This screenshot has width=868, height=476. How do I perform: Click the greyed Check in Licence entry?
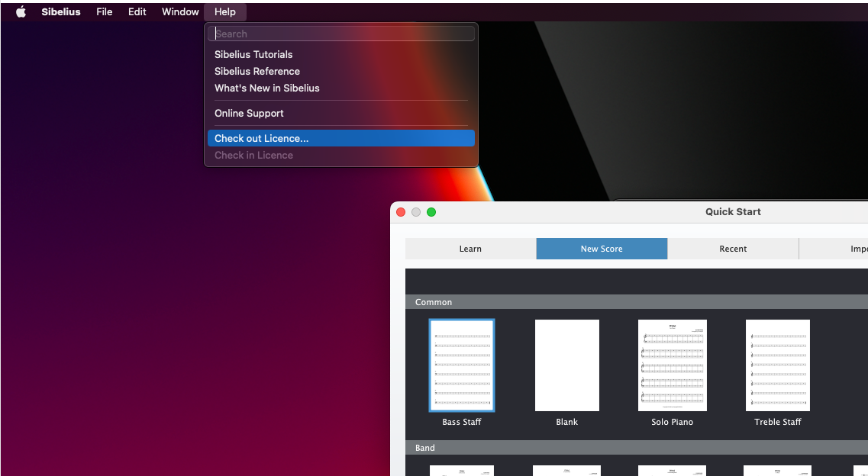[341, 156]
